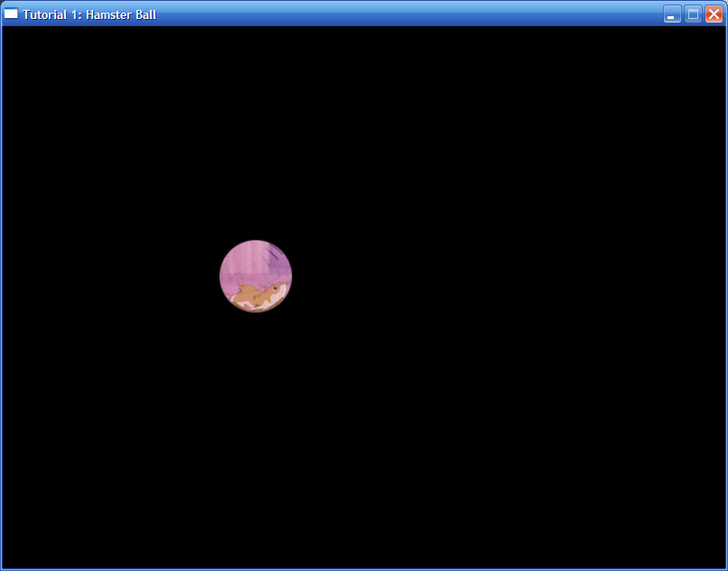The width and height of the screenshot is (728, 571).
Task: Click the top-left corner of the black canvas
Action: pos(7,31)
